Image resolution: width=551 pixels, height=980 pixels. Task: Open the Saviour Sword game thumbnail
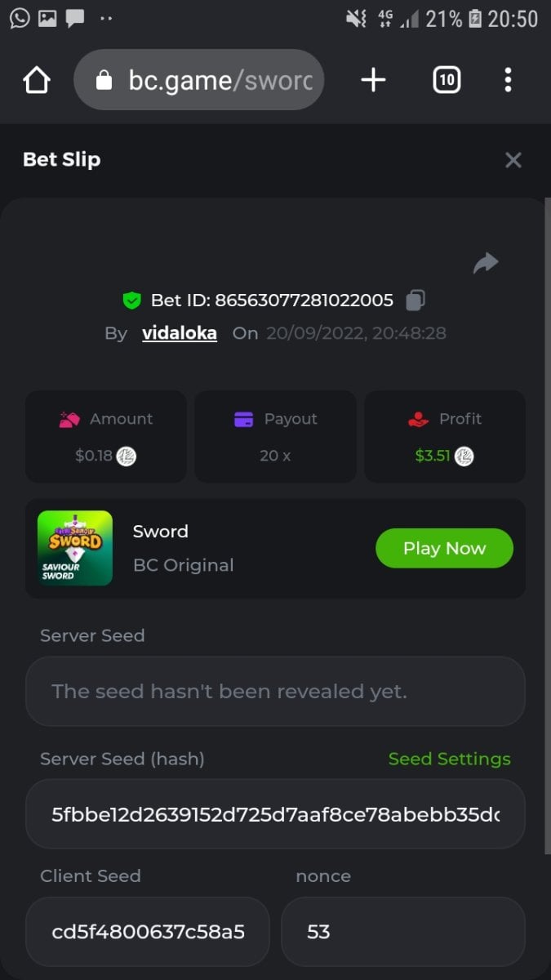click(75, 548)
